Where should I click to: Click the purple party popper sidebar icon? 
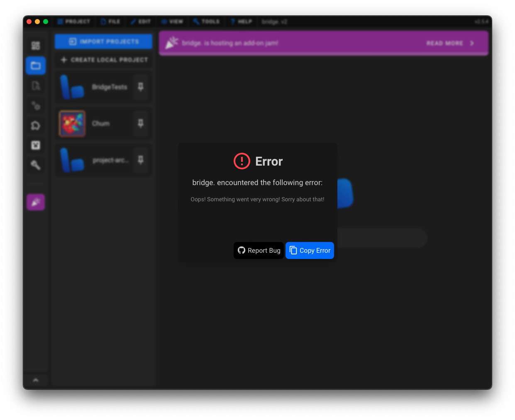pyautogui.click(x=36, y=202)
